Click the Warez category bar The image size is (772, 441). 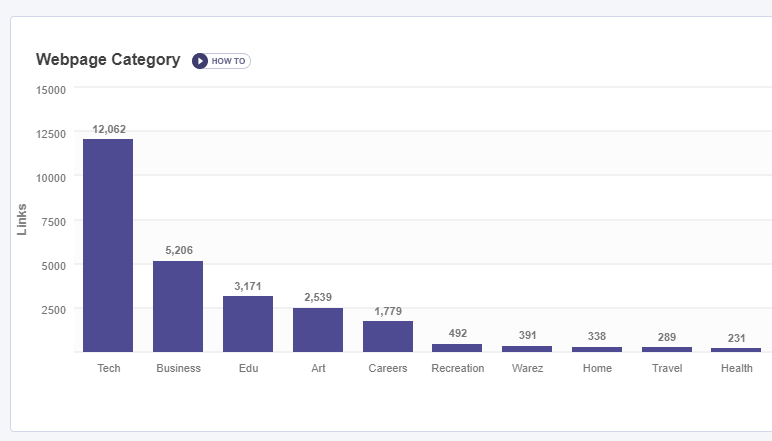point(527,349)
